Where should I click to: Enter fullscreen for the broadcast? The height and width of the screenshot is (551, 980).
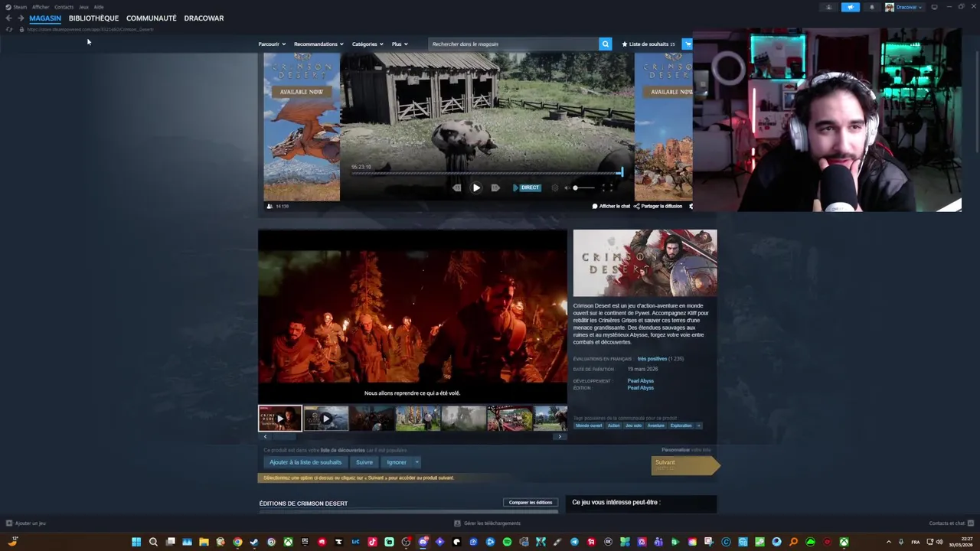click(x=607, y=187)
